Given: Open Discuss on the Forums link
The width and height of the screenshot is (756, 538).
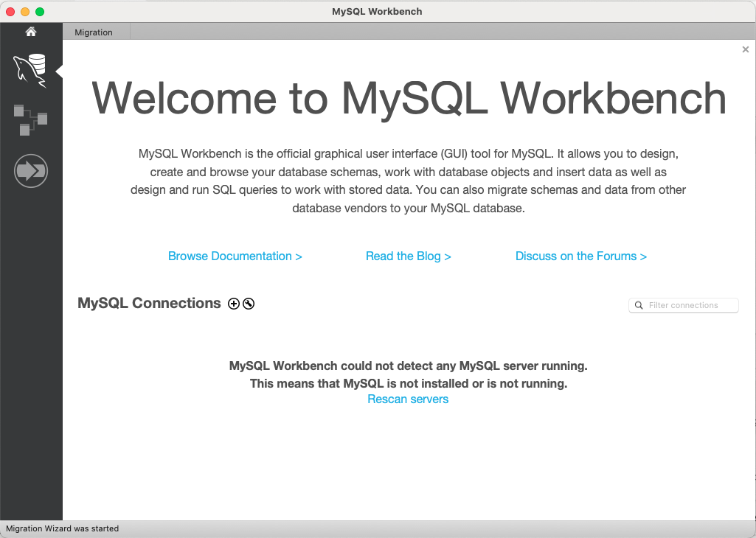Looking at the screenshot, I should (581, 256).
